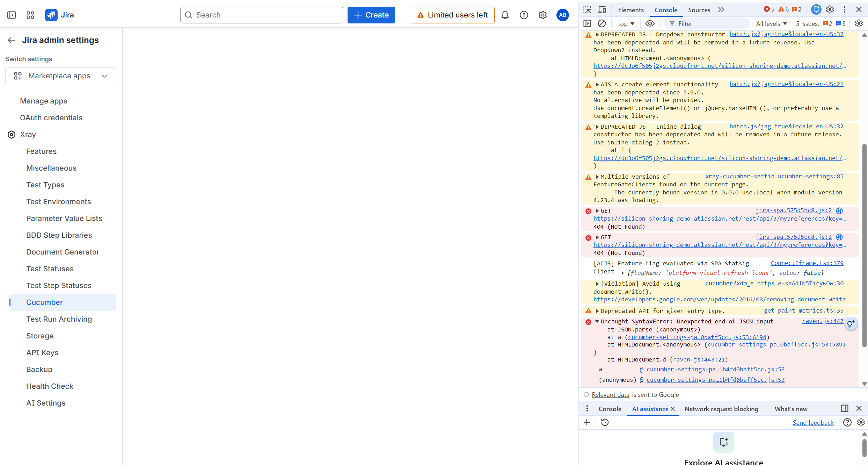Click the Jira help question mark icon

[524, 15]
